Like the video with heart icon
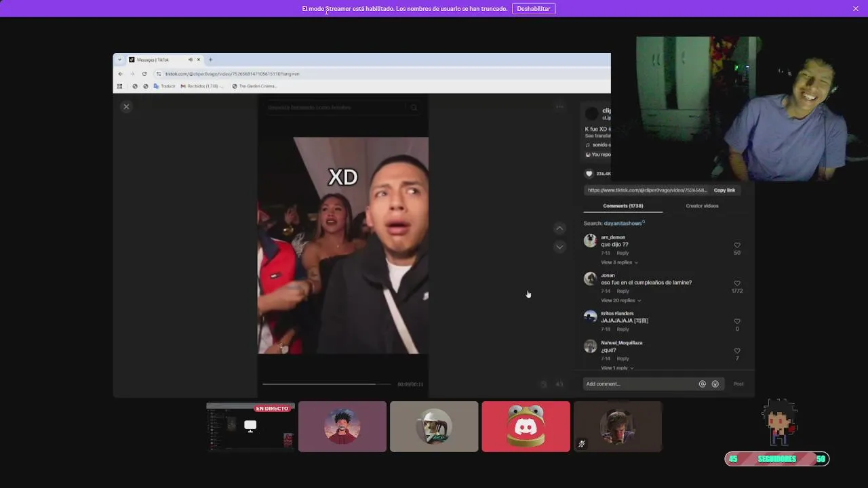 coord(589,174)
